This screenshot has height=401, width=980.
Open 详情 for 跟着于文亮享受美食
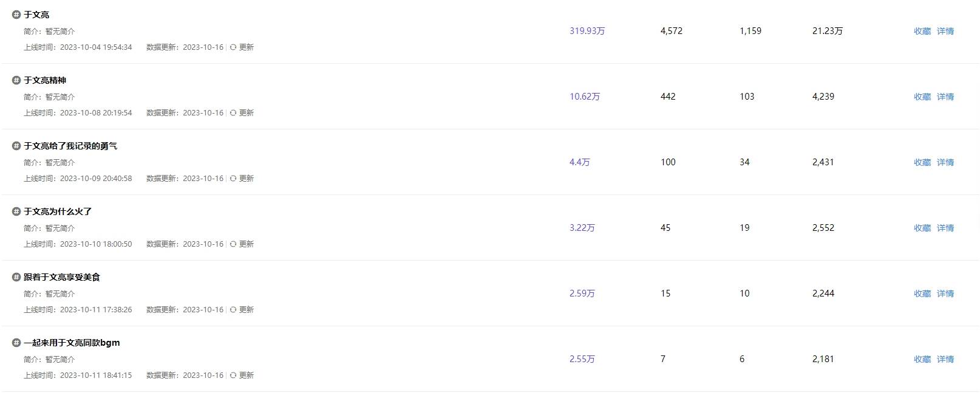pos(945,293)
